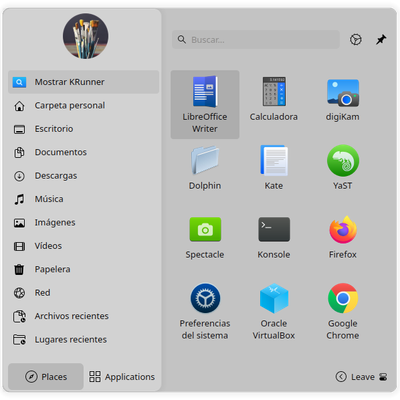Viewport: 400px width, 400px height.
Task: Focus the Buscar search field
Action: click(256, 40)
